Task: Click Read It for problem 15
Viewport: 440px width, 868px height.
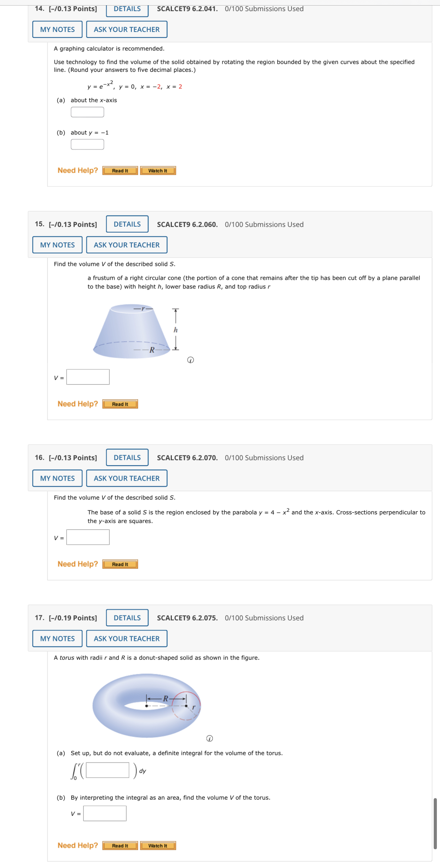Action: click(x=120, y=404)
